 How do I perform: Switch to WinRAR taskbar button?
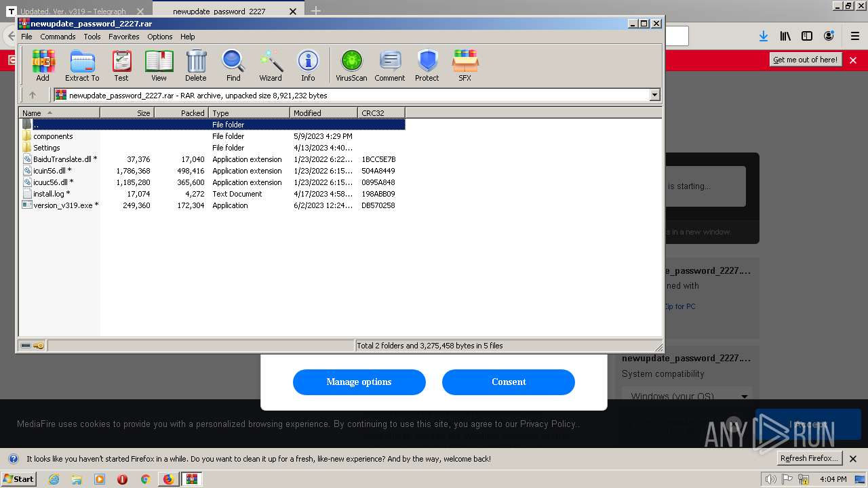pyautogui.click(x=192, y=479)
